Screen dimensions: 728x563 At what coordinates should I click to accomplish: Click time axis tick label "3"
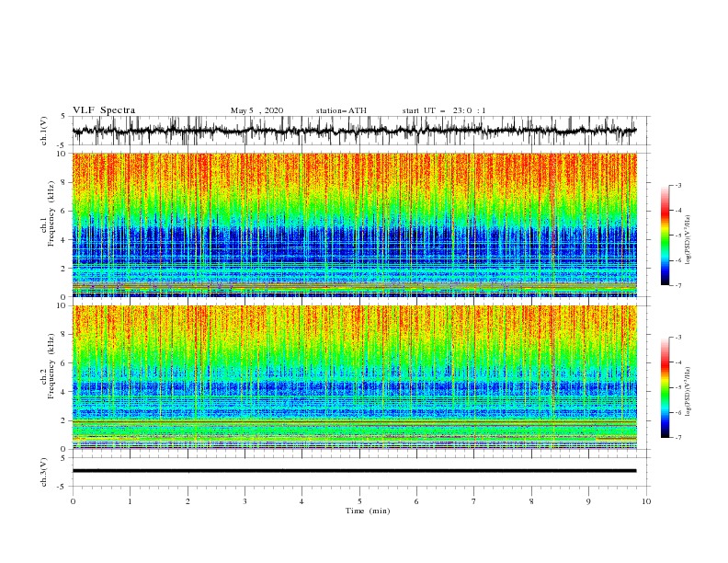coord(245,501)
